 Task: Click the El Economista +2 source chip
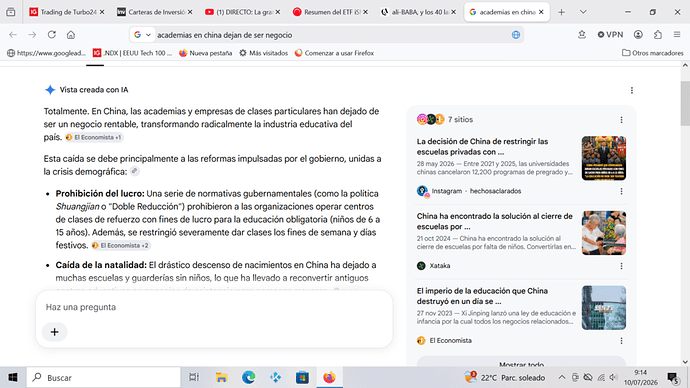coord(121,245)
